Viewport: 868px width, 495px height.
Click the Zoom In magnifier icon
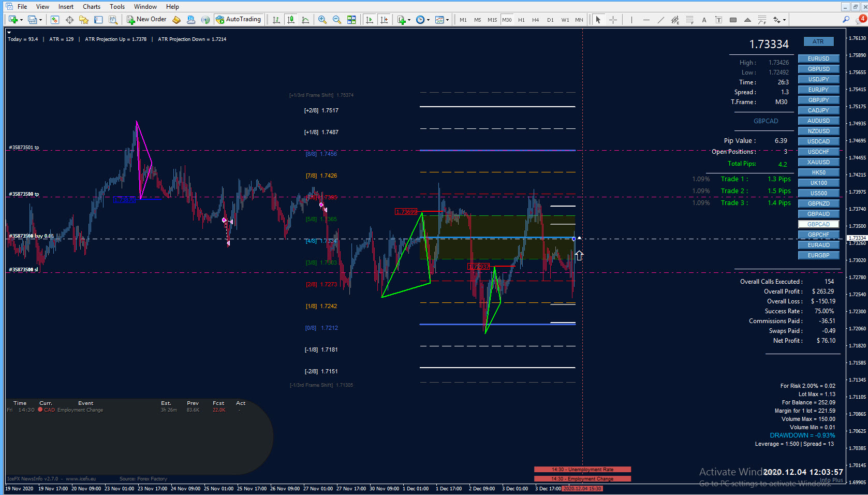322,20
